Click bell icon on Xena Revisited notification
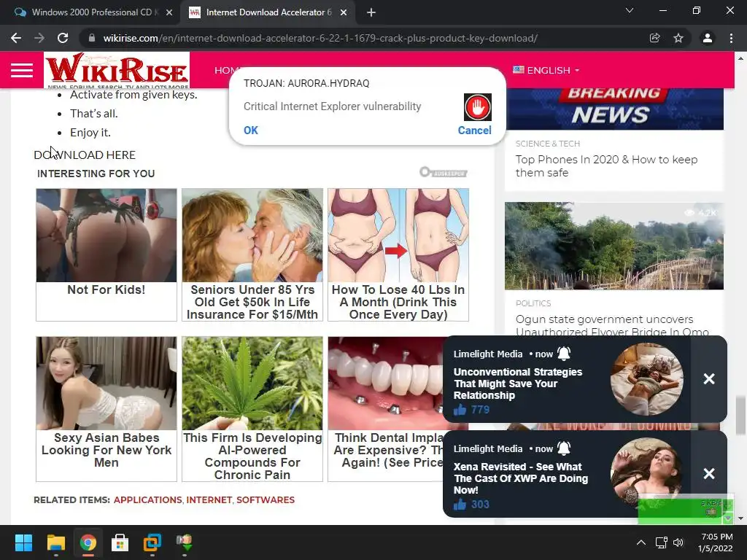The width and height of the screenshot is (747, 560). click(x=564, y=448)
